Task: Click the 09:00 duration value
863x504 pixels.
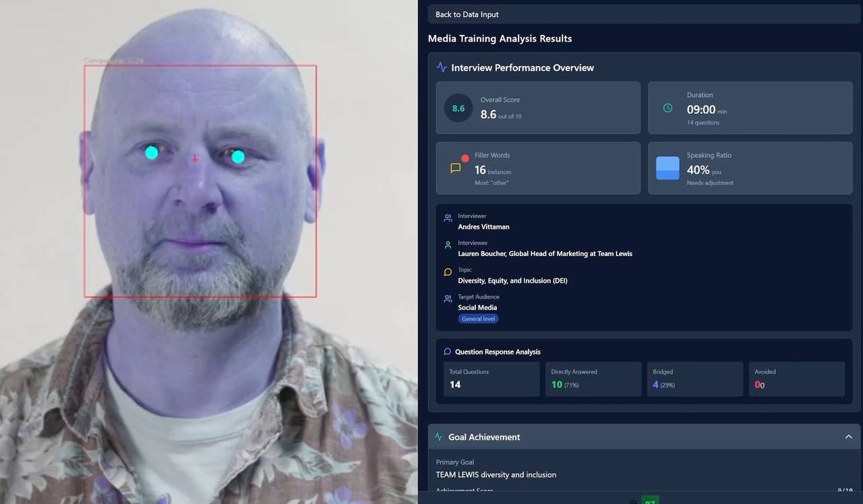Action: [701, 110]
